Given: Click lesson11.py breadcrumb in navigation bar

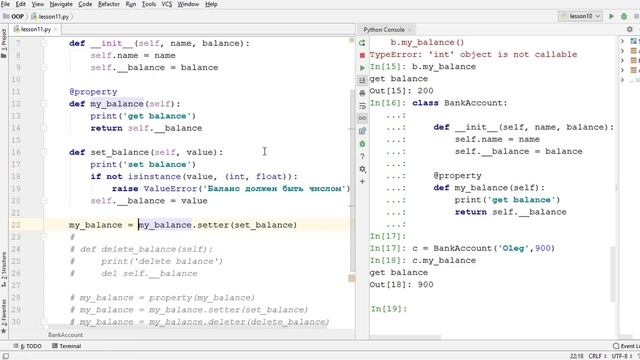Looking at the screenshot, I should [x=51, y=16].
